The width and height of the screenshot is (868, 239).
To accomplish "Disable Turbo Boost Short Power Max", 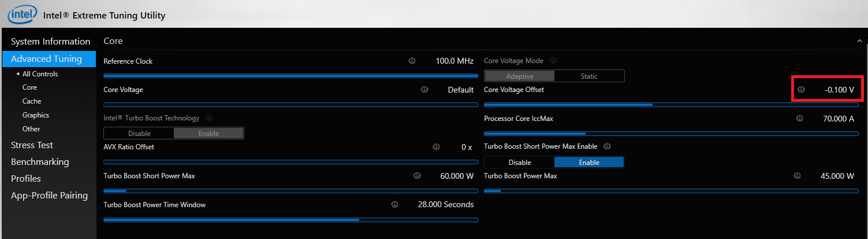I will pos(519,162).
